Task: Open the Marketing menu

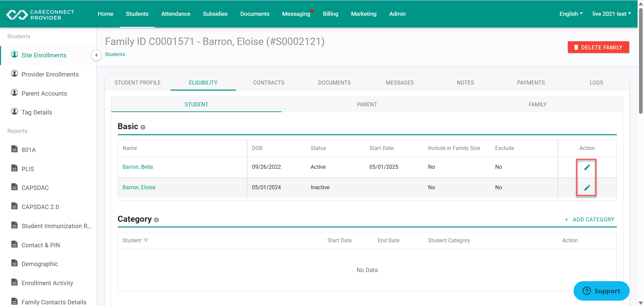Action: [364, 14]
